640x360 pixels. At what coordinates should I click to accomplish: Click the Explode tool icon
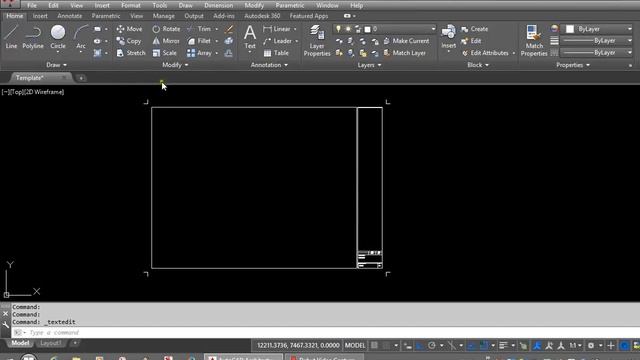[x=229, y=41]
